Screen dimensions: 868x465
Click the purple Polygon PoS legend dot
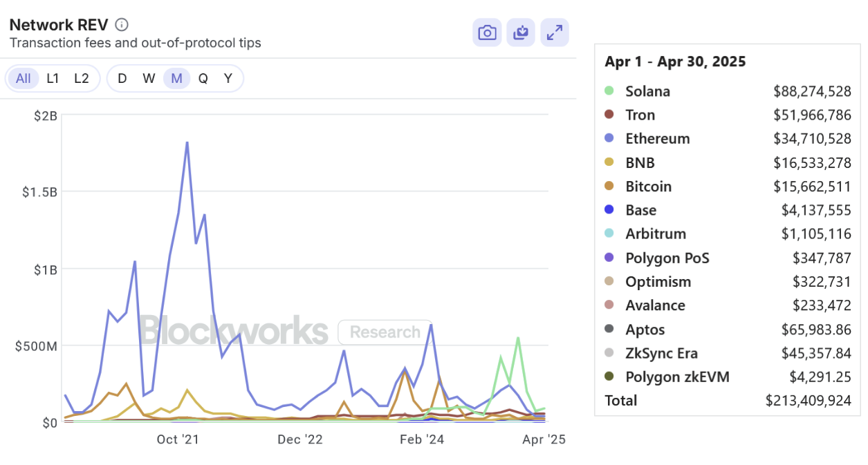pos(609,258)
